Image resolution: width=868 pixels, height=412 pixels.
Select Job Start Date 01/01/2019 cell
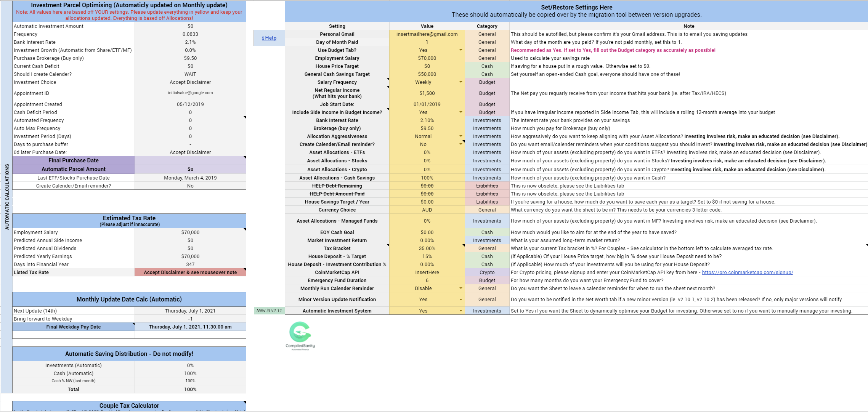[x=427, y=104]
